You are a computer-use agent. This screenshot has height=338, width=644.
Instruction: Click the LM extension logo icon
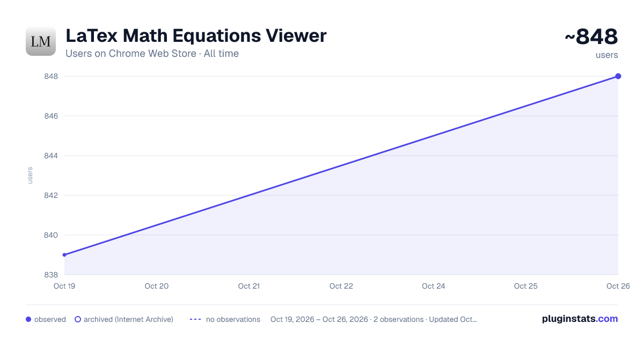(x=41, y=41)
